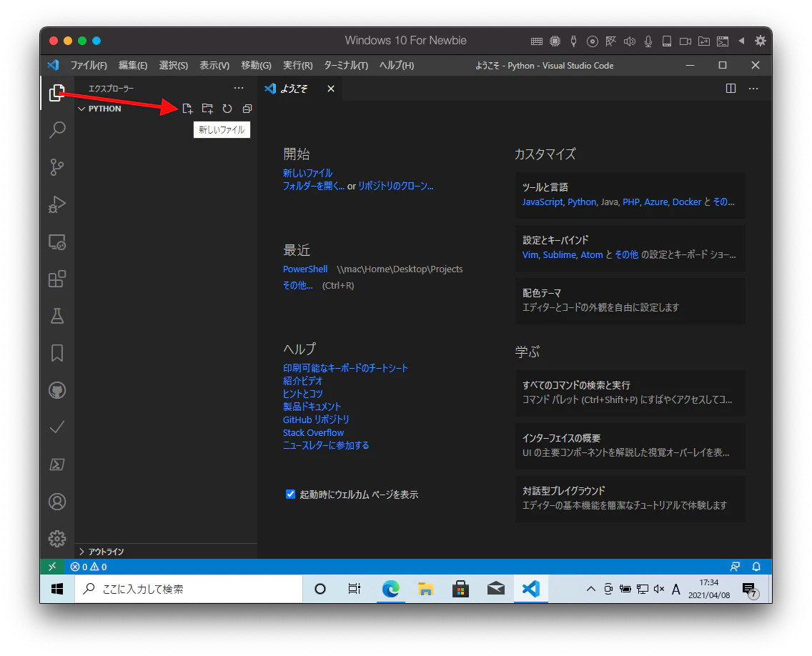Open notifications bell in status bar

[x=756, y=567]
